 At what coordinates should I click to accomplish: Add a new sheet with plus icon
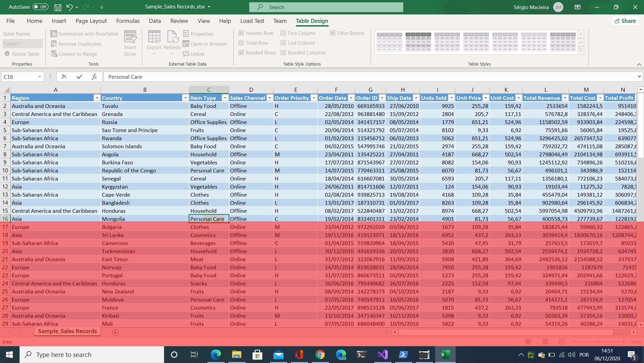tap(115, 332)
